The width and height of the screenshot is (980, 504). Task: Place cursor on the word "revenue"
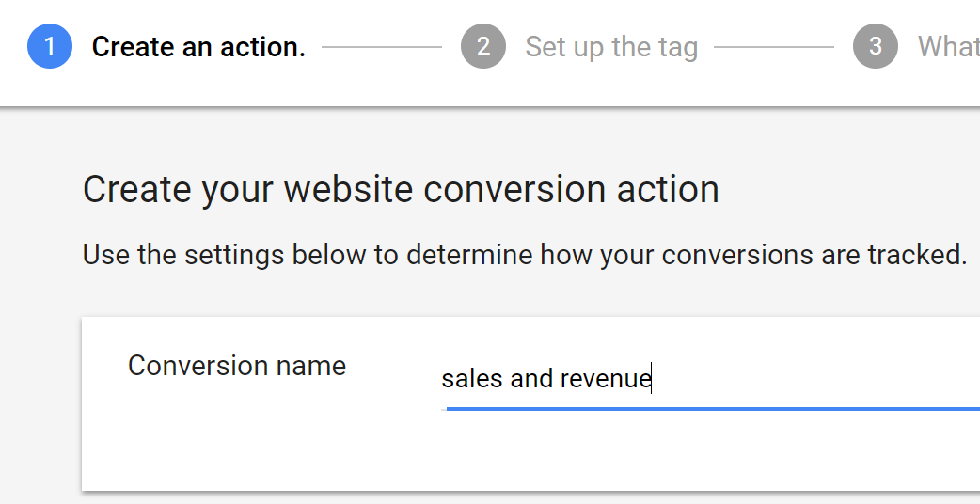606,379
